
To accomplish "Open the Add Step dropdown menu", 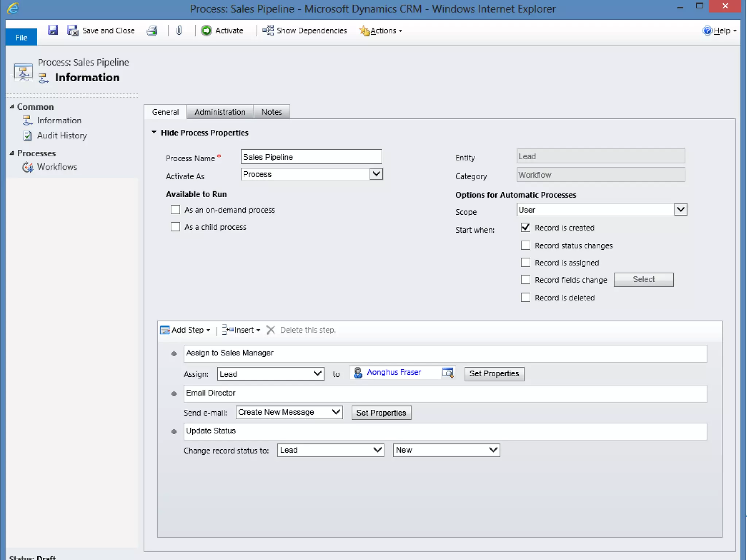I will coord(186,330).
